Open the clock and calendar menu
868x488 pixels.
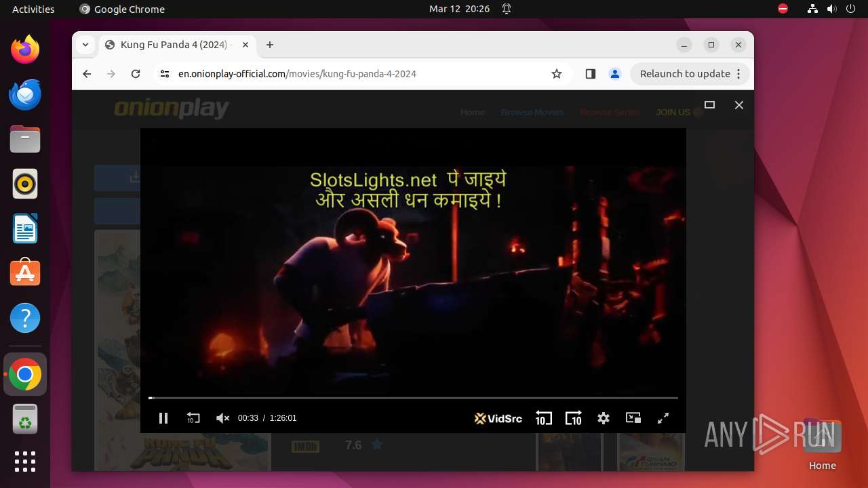tap(459, 9)
